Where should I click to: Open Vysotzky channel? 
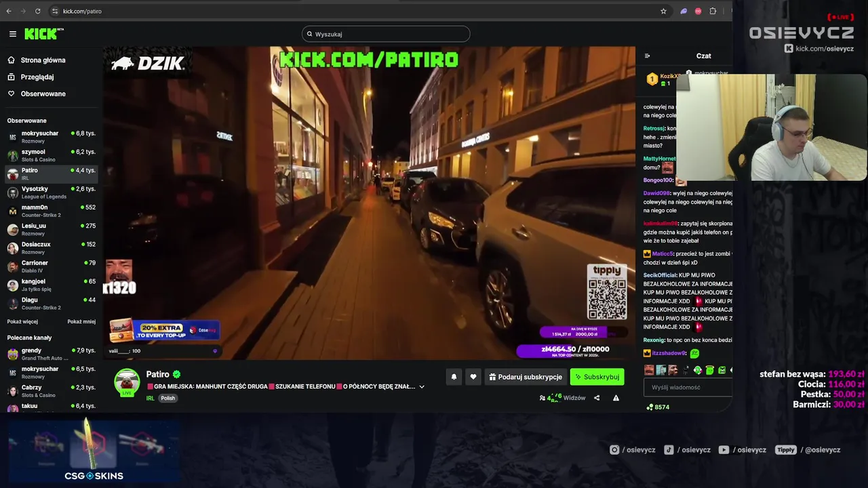(x=52, y=192)
